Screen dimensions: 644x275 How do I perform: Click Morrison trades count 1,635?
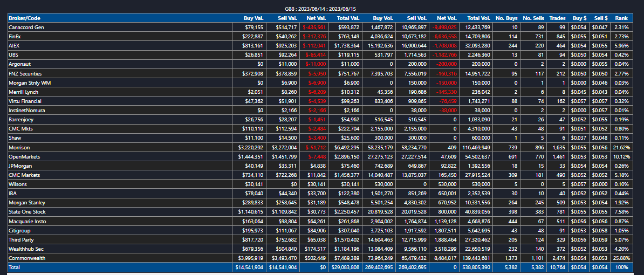tap(559, 147)
